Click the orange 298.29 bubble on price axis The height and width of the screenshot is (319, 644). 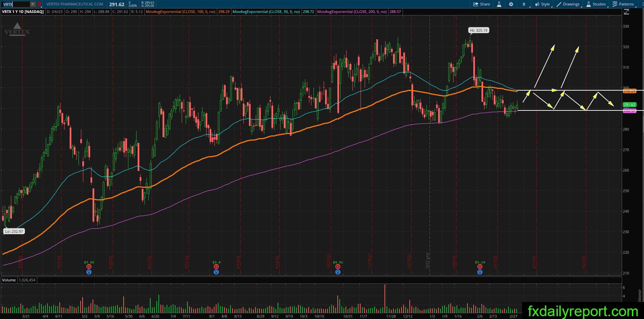point(629,91)
